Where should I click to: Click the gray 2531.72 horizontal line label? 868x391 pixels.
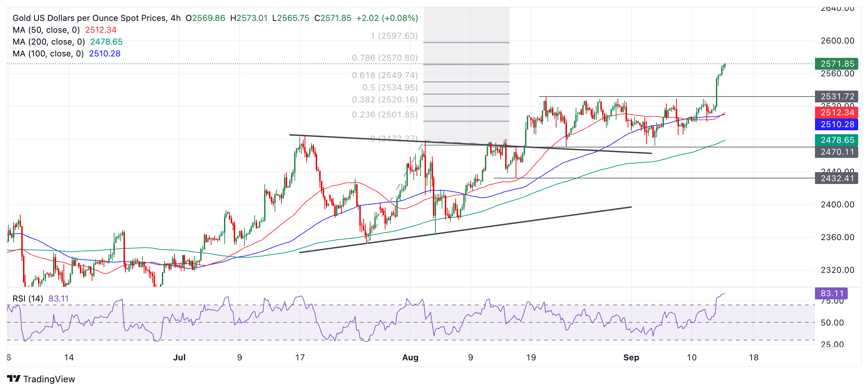click(836, 97)
